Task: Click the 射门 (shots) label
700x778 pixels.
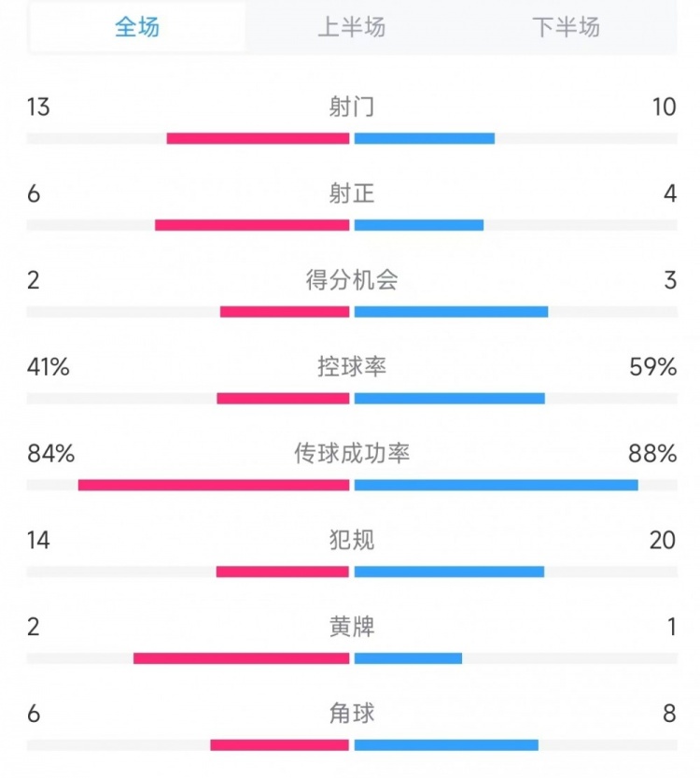Action: tap(350, 106)
